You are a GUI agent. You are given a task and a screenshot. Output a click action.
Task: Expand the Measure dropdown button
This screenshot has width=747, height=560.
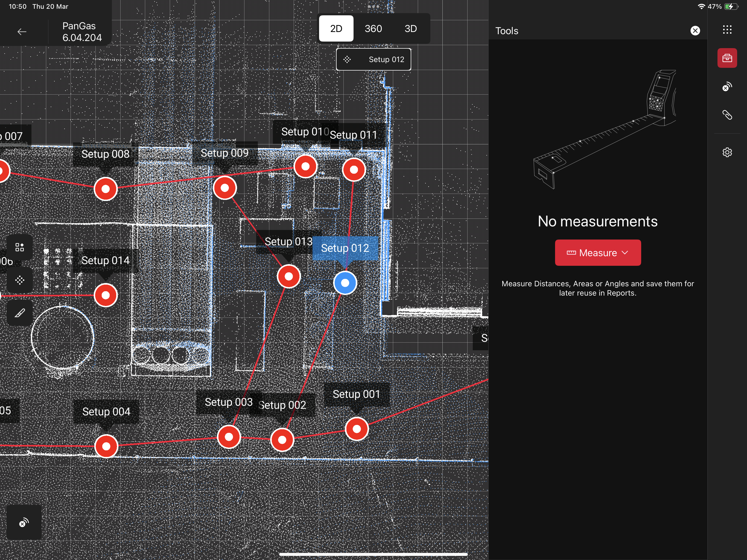pyautogui.click(x=597, y=253)
